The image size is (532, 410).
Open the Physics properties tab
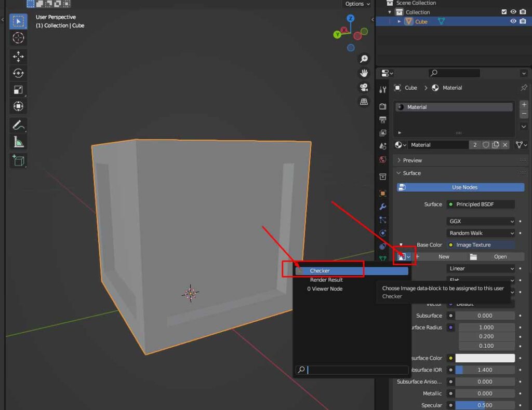(x=383, y=233)
